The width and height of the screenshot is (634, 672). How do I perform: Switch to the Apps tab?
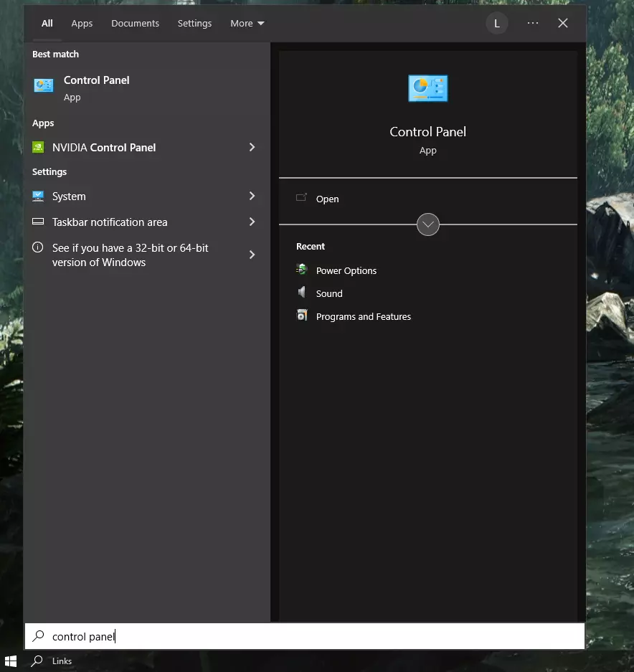click(x=82, y=24)
